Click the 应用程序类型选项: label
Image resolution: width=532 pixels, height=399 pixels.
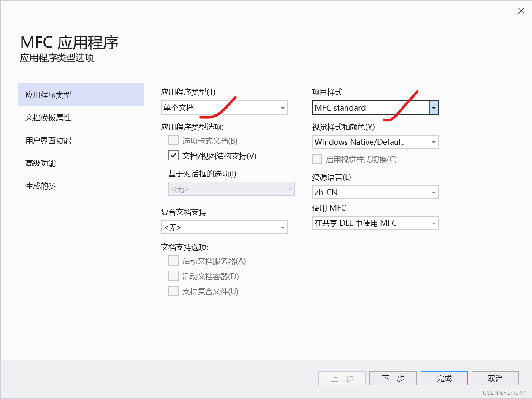[192, 127]
